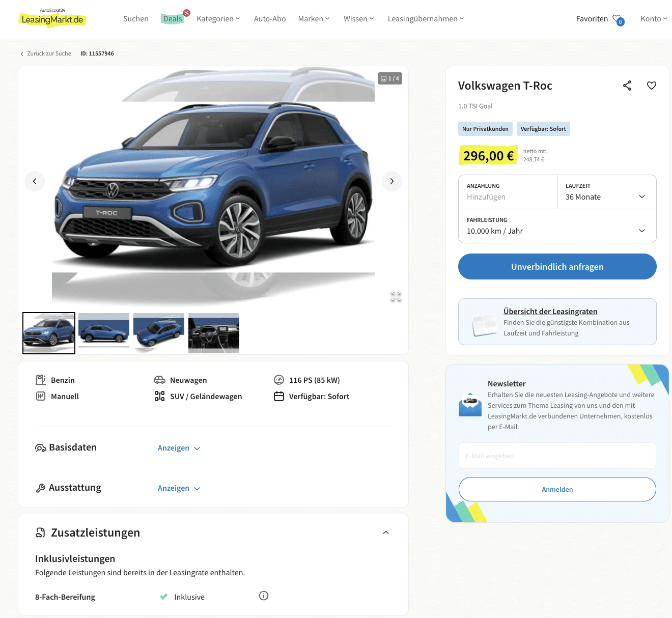672x618 pixels.
Task: Expand Basisdaten via Anzeigen
Action: 179,448
